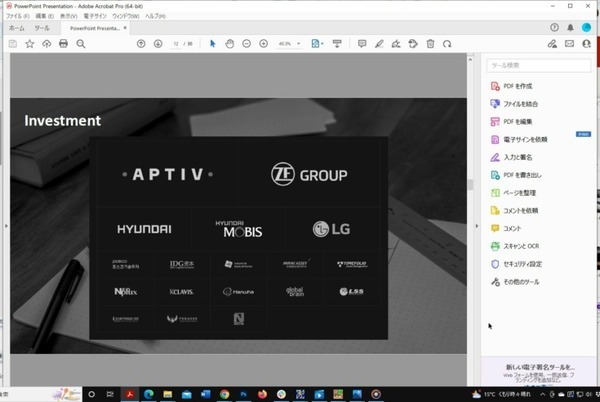Collapse the right tools pane
Viewport: 600px width, 402px height.
click(475, 225)
